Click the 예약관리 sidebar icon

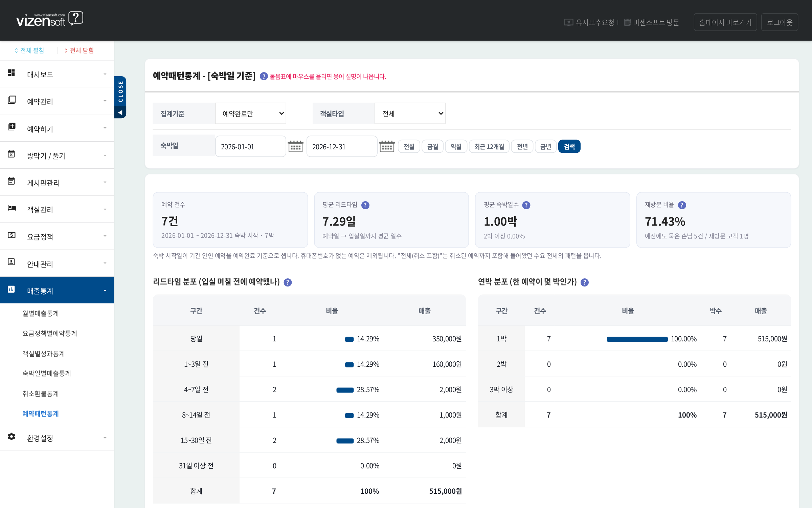point(12,100)
